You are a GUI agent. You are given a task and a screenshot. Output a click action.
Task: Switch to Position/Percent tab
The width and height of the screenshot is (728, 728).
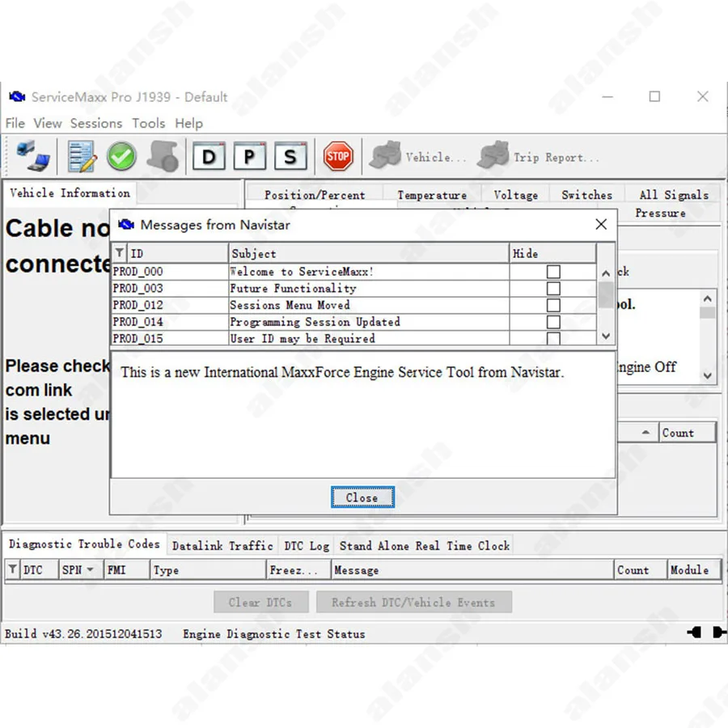(x=315, y=195)
